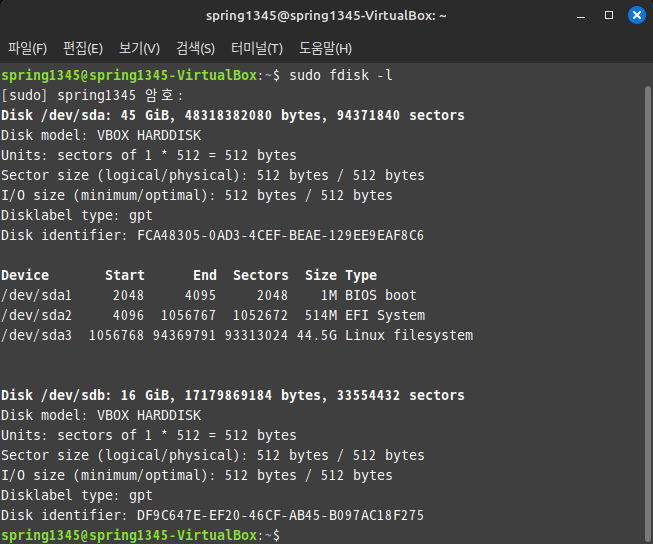The height and width of the screenshot is (544, 653).
Task: Close the terminal window
Action: click(x=637, y=15)
